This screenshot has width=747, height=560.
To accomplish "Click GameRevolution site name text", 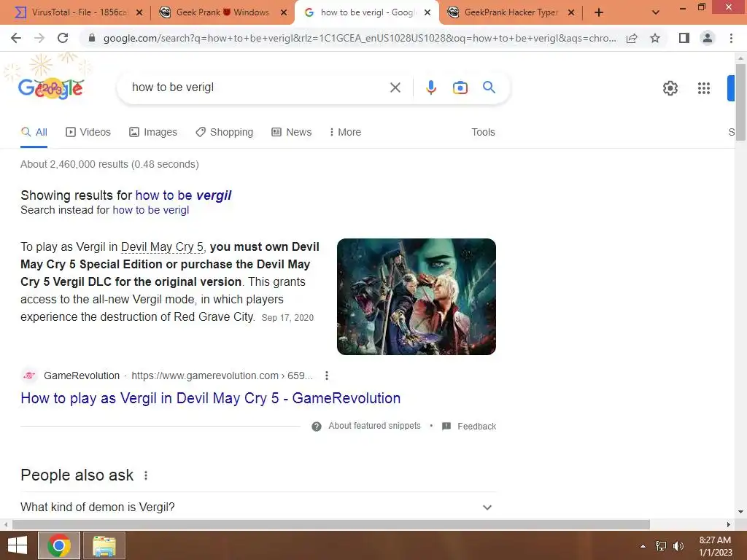I will coord(82,376).
